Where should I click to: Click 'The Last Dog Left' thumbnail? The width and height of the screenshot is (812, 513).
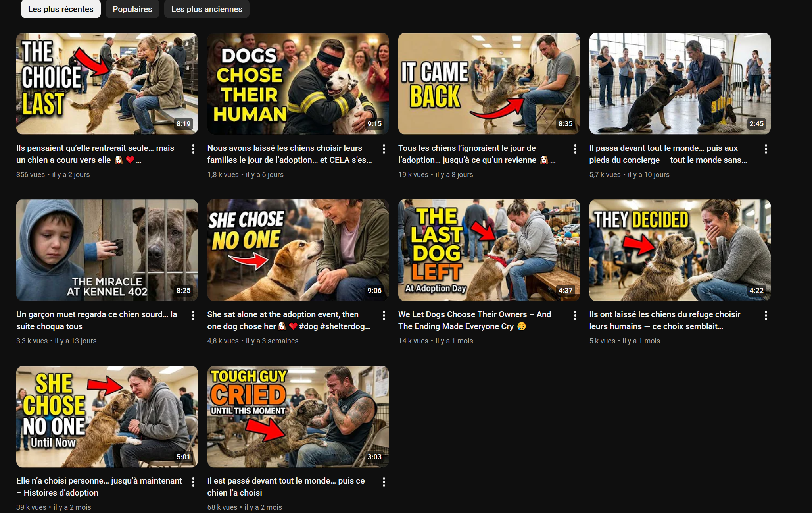(489, 250)
